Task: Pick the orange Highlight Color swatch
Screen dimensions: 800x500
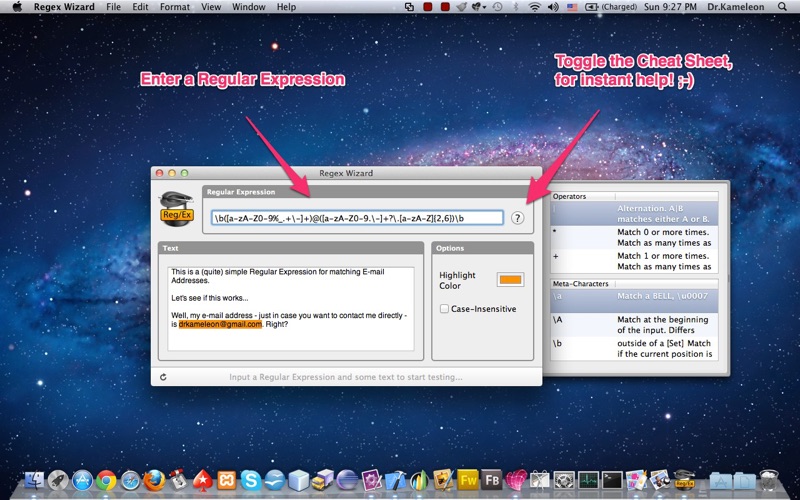Action: coord(510,280)
